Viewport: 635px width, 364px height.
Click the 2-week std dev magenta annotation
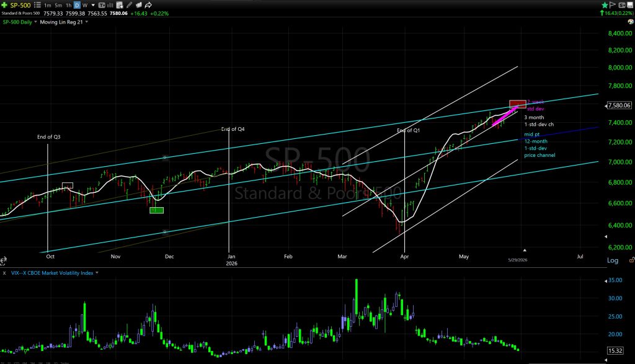[535, 105]
